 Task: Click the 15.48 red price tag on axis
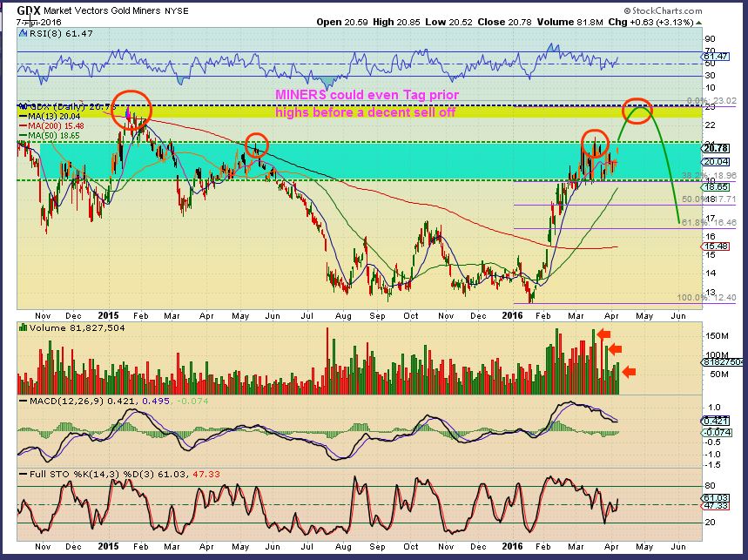pos(716,246)
